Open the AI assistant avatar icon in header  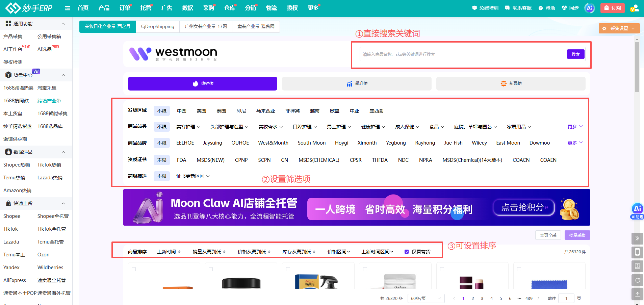[x=590, y=8]
